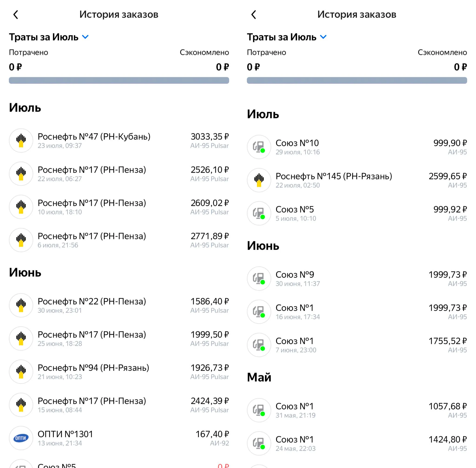Viewport: 476px width, 468px height.
Task: Tap Rosneft logo for №145 РН-Рязань order
Action: (259, 180)
